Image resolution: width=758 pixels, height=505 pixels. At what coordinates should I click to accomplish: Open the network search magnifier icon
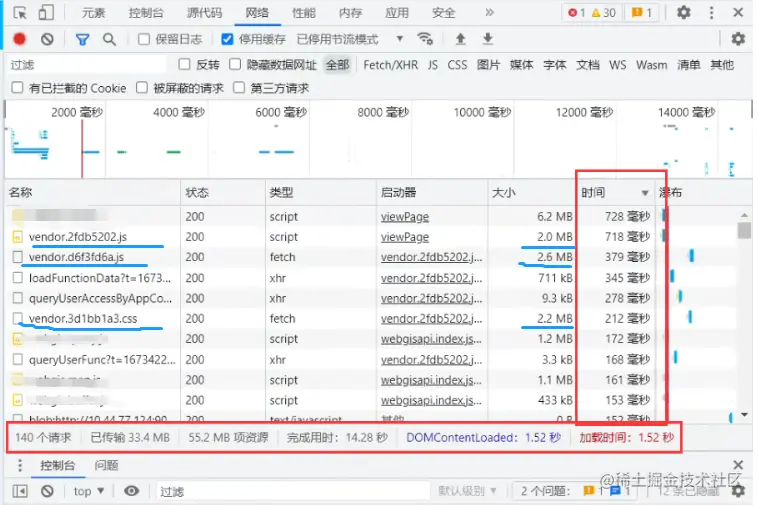point(109,39)
